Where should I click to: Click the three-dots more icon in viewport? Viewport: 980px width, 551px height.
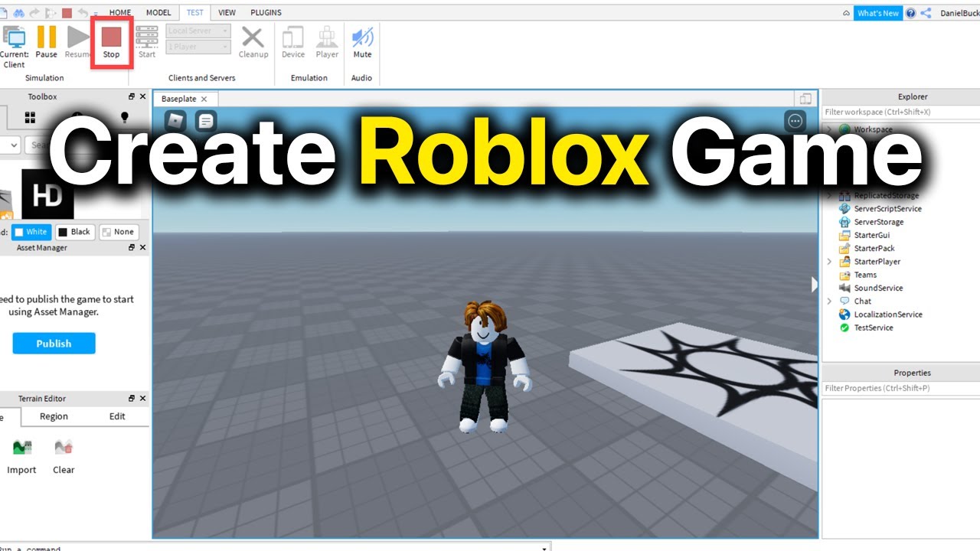point(795,121)
